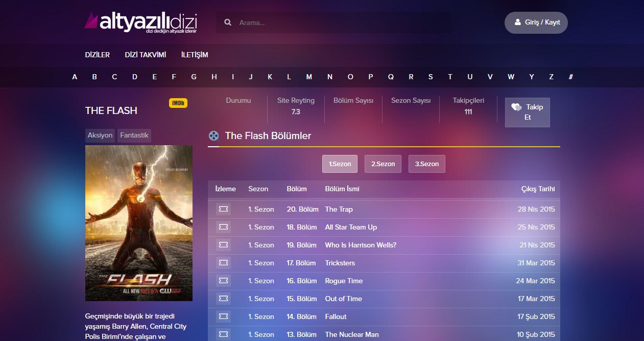Click the Site Reyting value 7.3

click(296, 111)
